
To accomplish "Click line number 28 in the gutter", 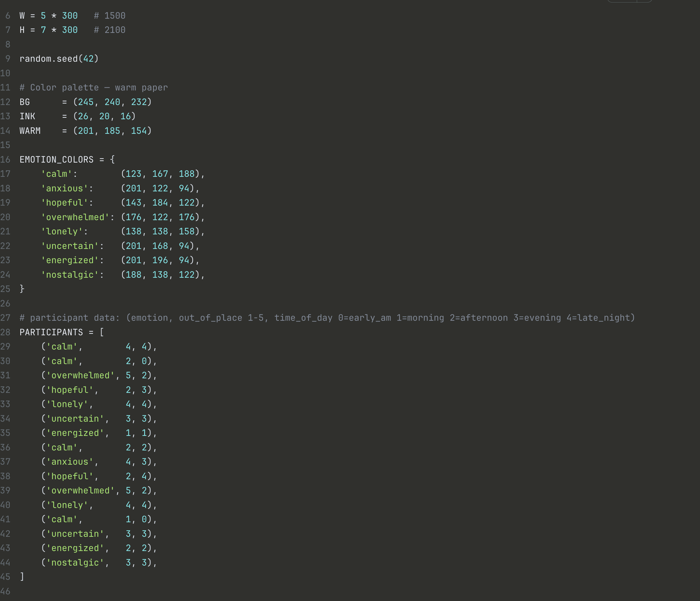I will pos(5,332).
